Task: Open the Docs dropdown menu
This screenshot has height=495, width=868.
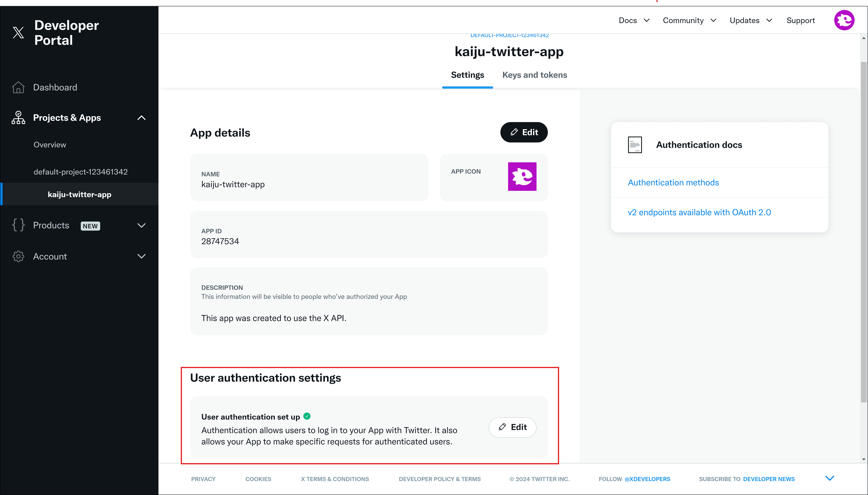Action: [x=634, y=20]
